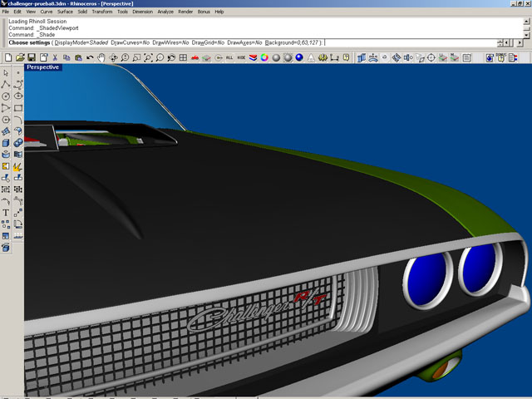The height and width of the screenshot is (399, 532).
Task: Click the color wheel icon
Action: [264, 57]
